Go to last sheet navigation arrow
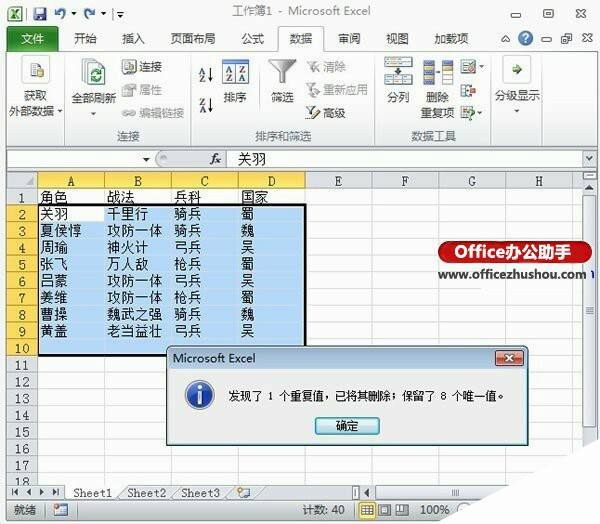The width and height of the screenshot is (600, 524). point(56,492)
